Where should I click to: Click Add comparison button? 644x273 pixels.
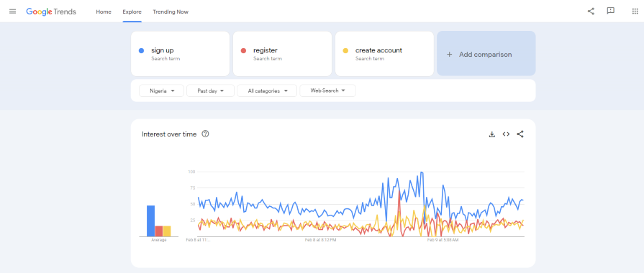pos(486,54)
